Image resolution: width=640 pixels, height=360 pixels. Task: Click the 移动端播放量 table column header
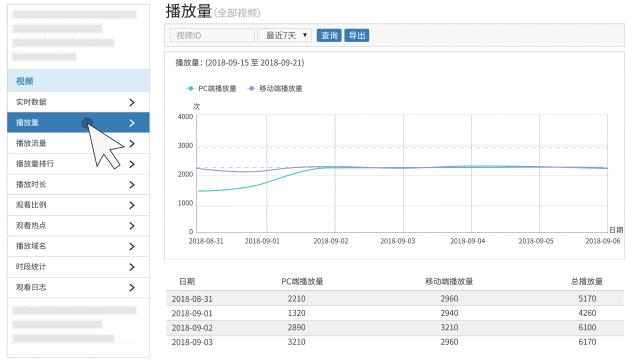[449, 281]
